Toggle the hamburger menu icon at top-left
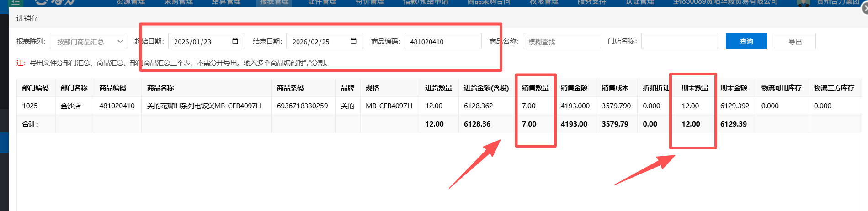The width and height of the screenshot is (868, 211). [x=16, y=2]
